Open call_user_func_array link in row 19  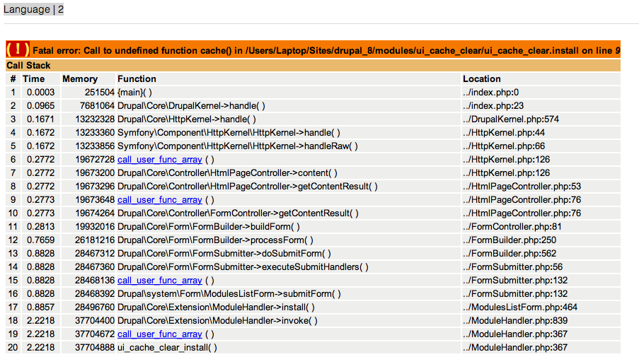point(160,334)
